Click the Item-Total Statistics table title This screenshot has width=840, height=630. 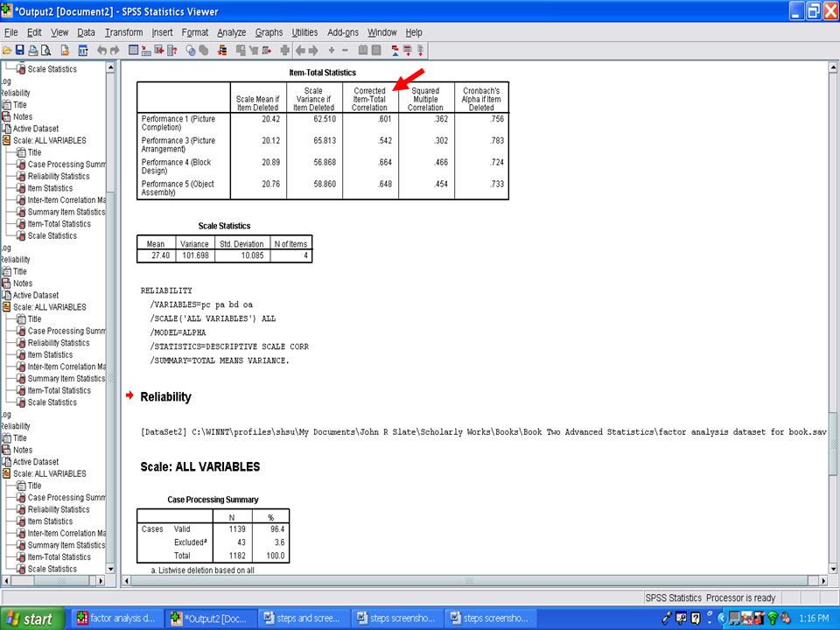click(x=322, y=73)
